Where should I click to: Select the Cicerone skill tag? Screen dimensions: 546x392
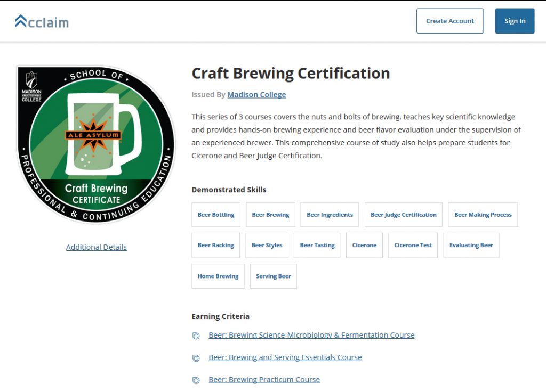click(x=364, y=245)
